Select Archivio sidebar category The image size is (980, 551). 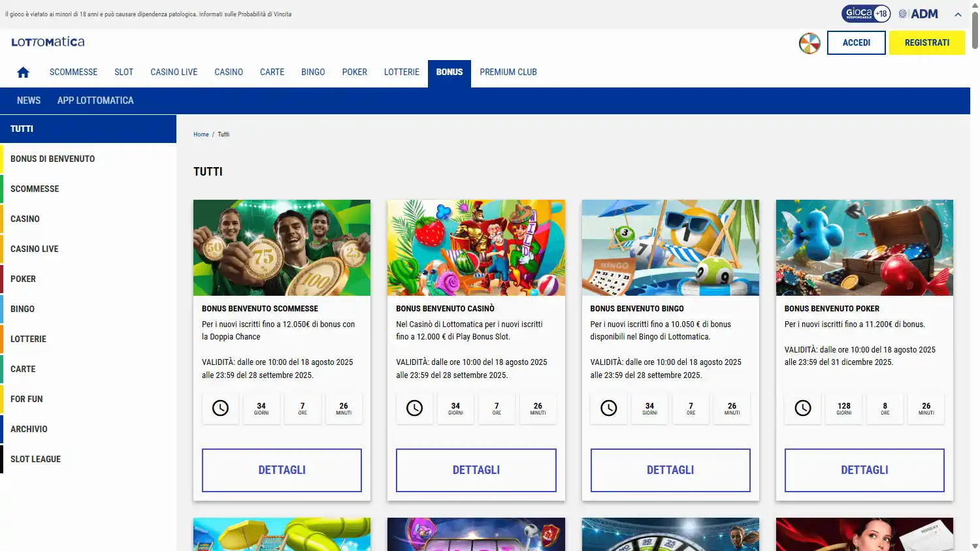[x=88, y=430]
